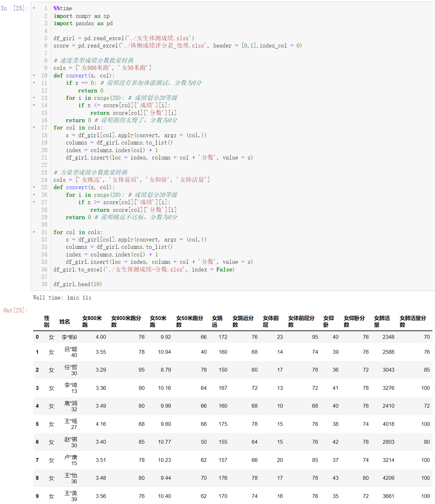Click lung capacity value 2803
Viewport: 435px width, 504px height.
tap(388, 442)
